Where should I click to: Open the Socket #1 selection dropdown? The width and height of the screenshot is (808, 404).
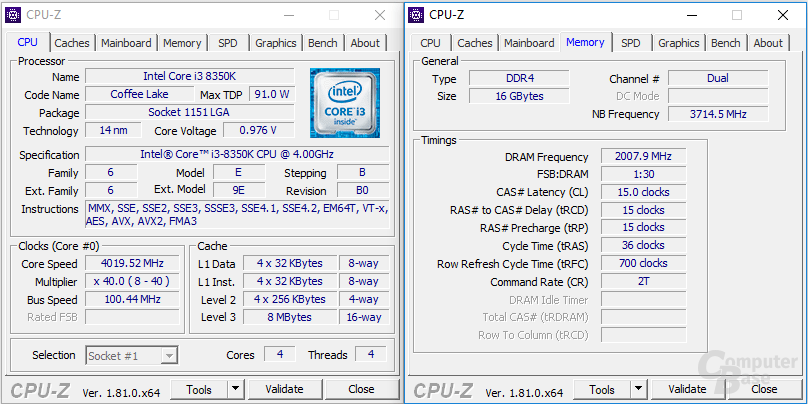[x=131, y=355]
